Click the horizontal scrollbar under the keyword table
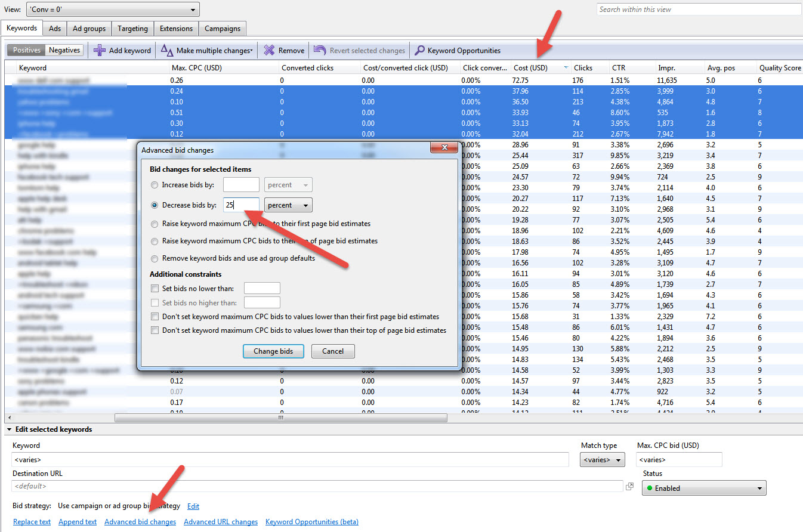803x532 pixels. 280,418
